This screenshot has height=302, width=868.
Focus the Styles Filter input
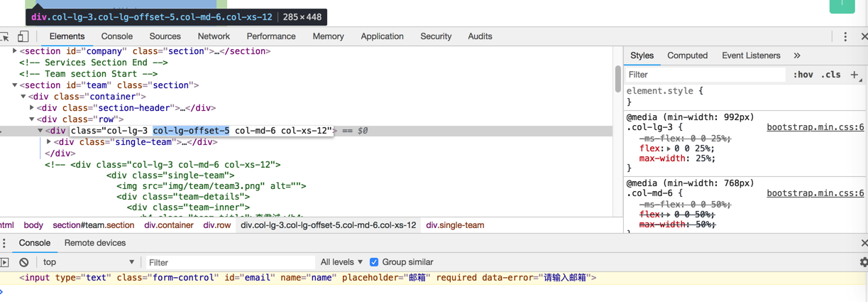[x=705, y=75]
